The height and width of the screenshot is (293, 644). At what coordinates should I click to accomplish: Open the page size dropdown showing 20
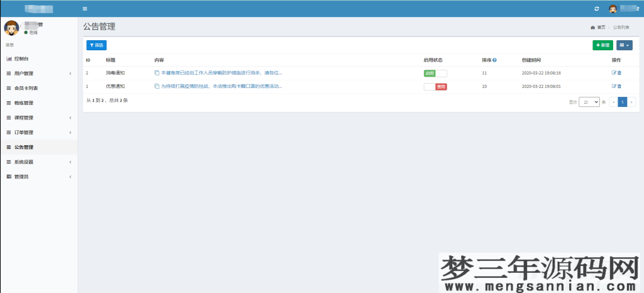click(589, 102)
